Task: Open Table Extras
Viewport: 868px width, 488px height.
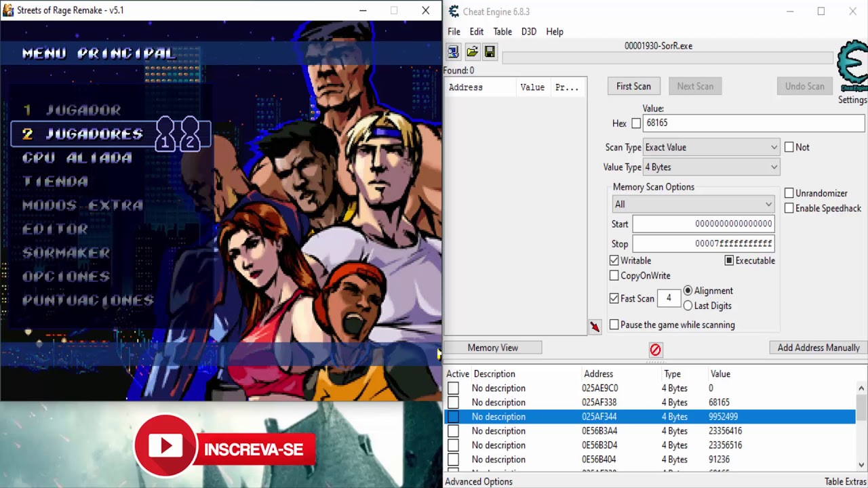Action: [x=845, y=482]
